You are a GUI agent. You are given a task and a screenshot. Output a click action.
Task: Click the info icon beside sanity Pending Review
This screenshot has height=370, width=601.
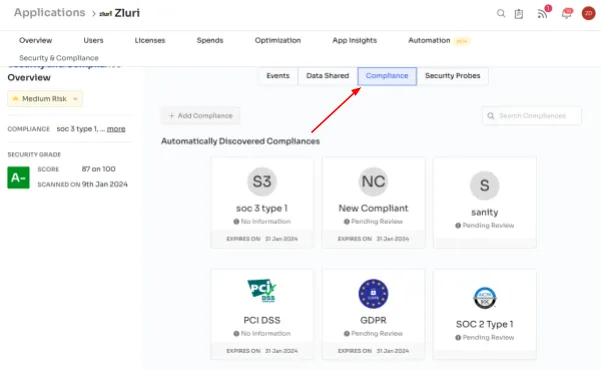click(x=458, y=225)
